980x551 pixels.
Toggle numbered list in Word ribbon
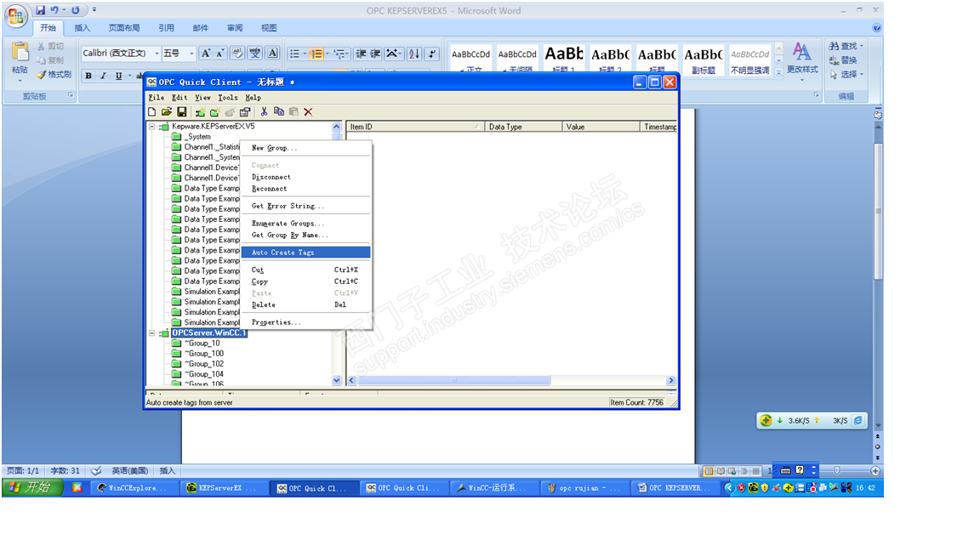(316, 54)
